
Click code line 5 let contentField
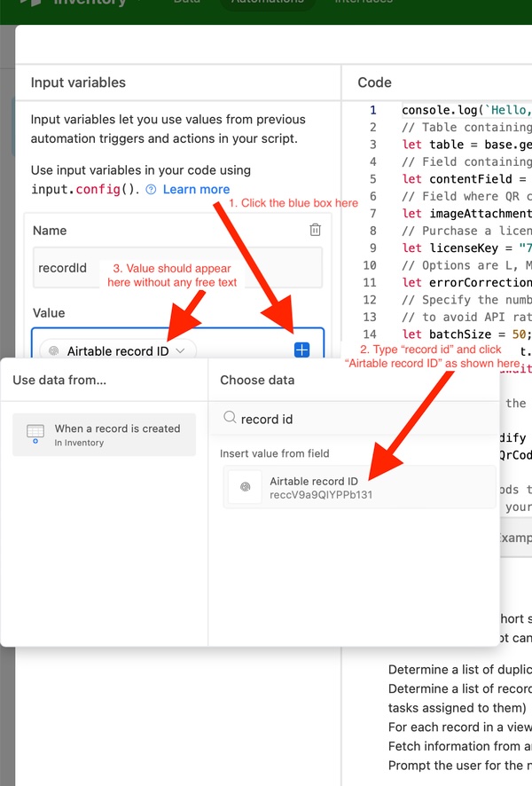[465, 179]
